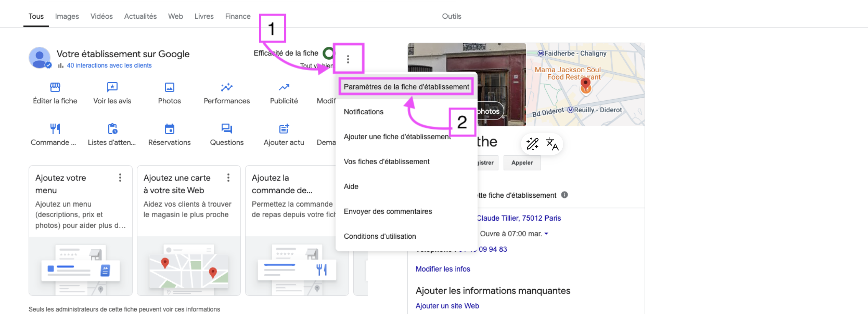Choose Envoyer des commentaires

coord(406,211)
